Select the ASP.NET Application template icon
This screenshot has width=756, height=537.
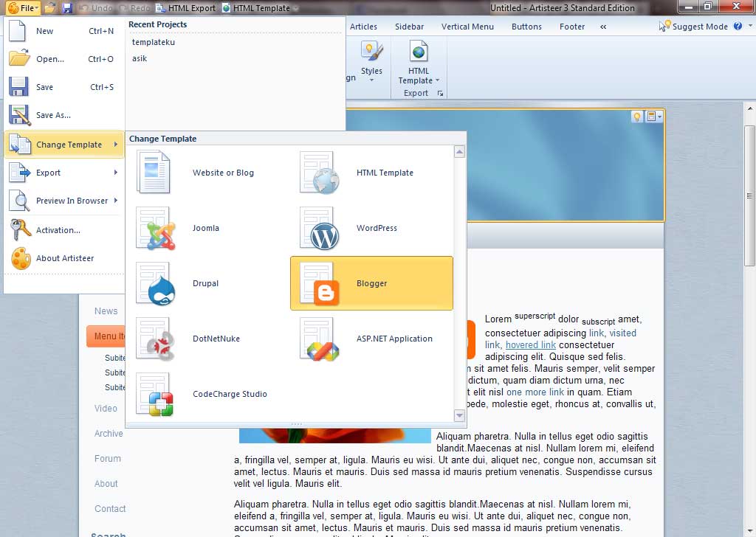pos(319,339)
